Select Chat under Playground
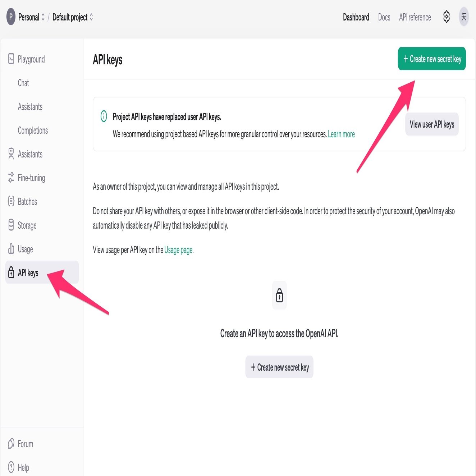Image resolution: width=476 pixels, height=476 pixels. [23, 83]
